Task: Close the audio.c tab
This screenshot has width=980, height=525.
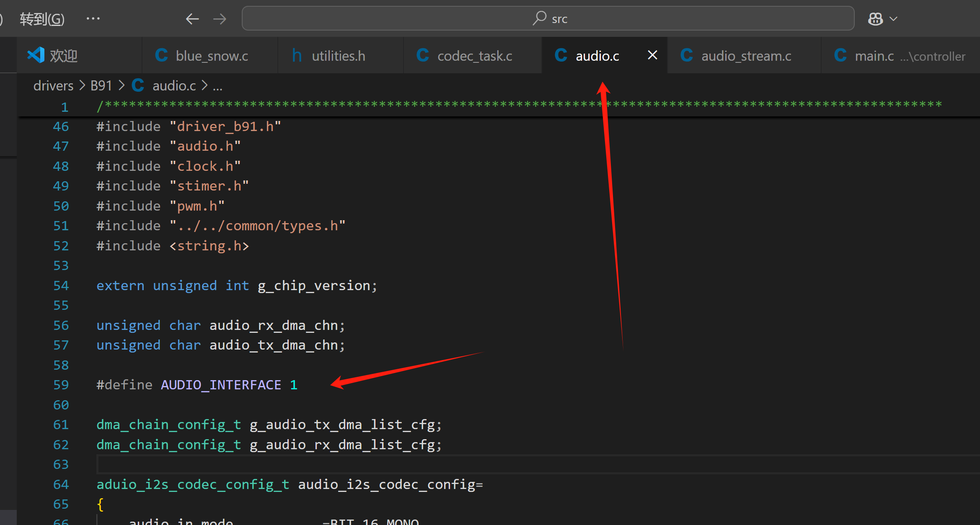Action: click(652, 55)
